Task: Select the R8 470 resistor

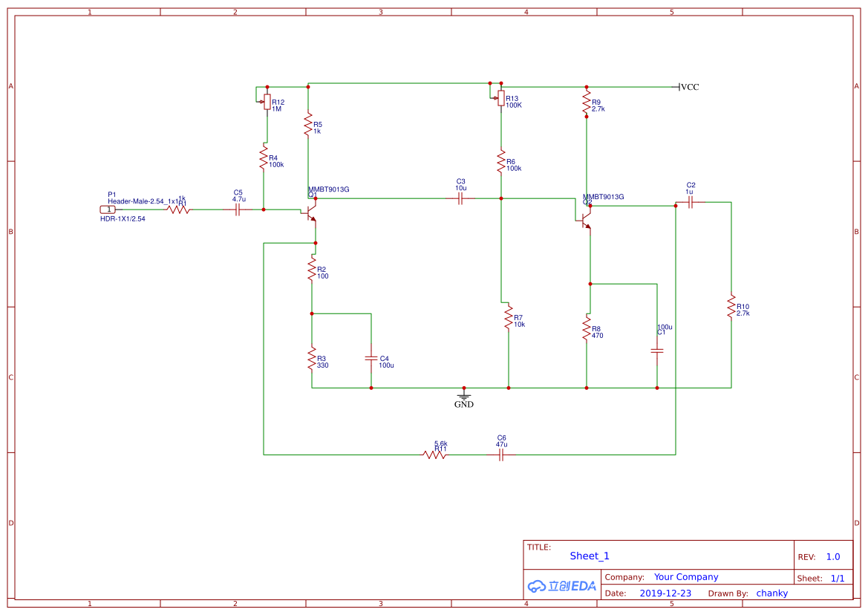Action: (x=587, y=329)
